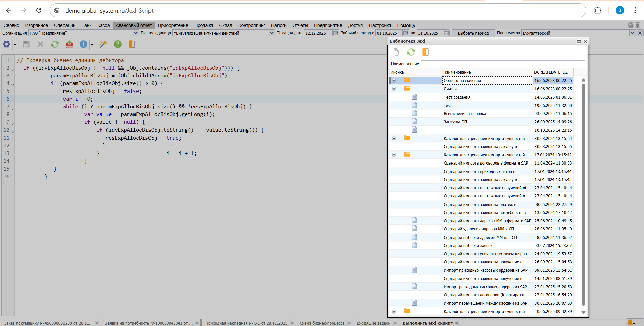
Task: Expand the 'Общего назначения' folder
Action: point(394,81)
